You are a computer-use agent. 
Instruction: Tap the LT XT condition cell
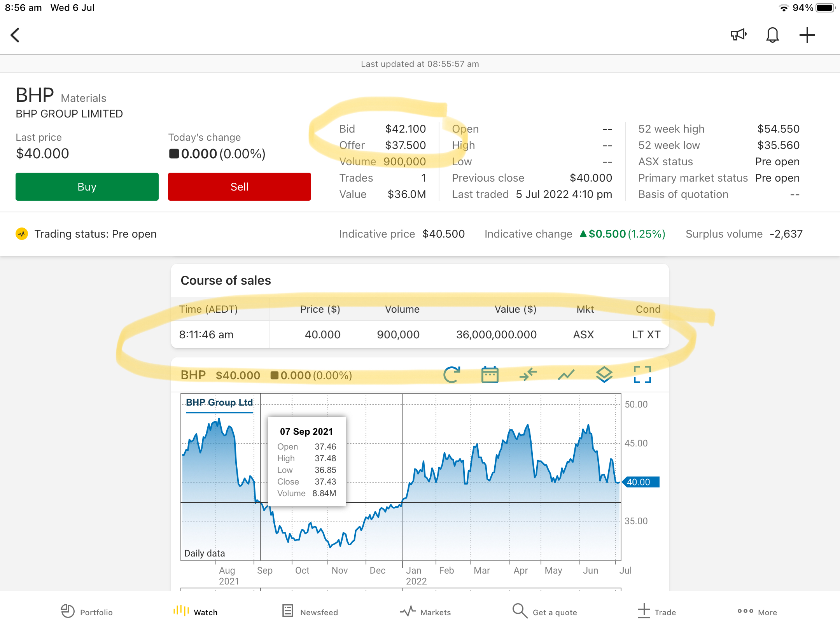(x=646, y=334)
